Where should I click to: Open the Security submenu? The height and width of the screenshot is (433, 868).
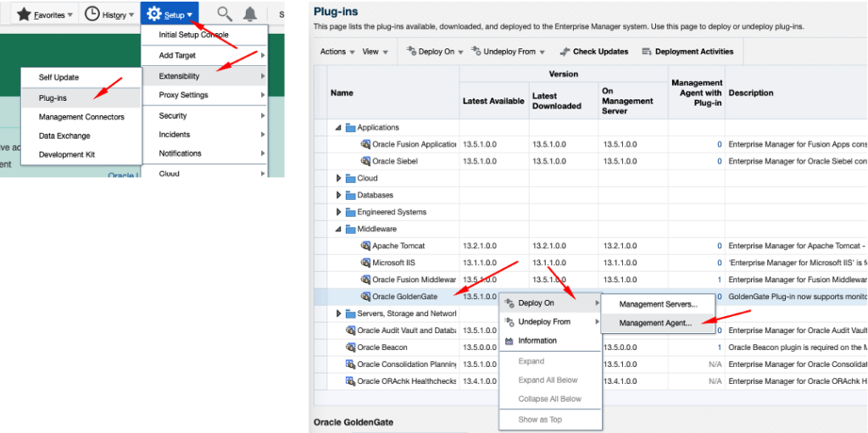tap(205, 116)
